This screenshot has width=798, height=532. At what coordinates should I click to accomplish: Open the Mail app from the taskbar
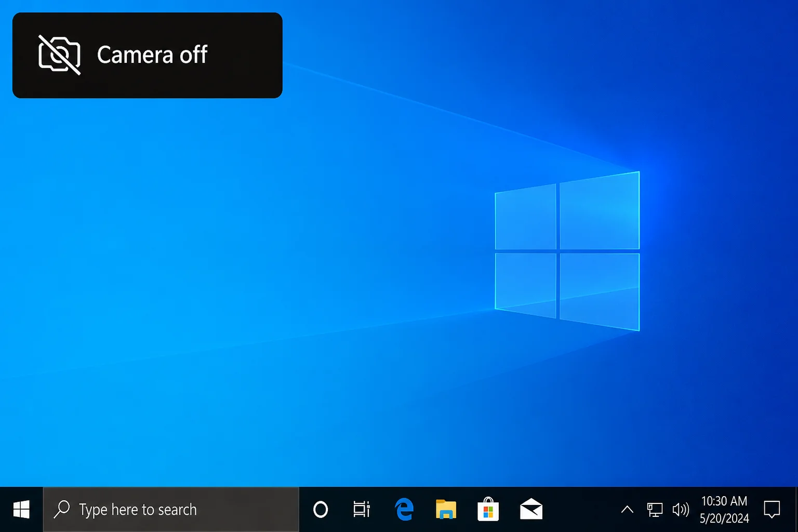[531, 510]
